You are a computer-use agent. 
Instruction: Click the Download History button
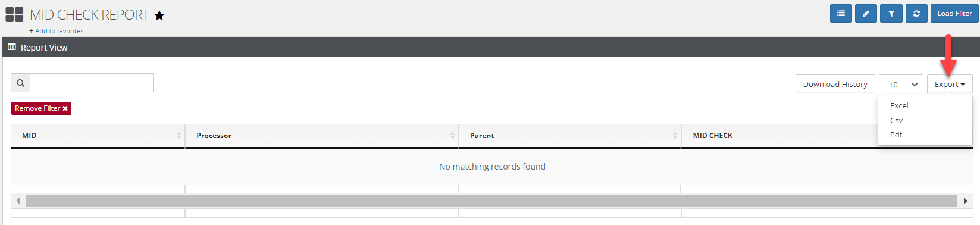pyautogui.click(x=835, y=84)
